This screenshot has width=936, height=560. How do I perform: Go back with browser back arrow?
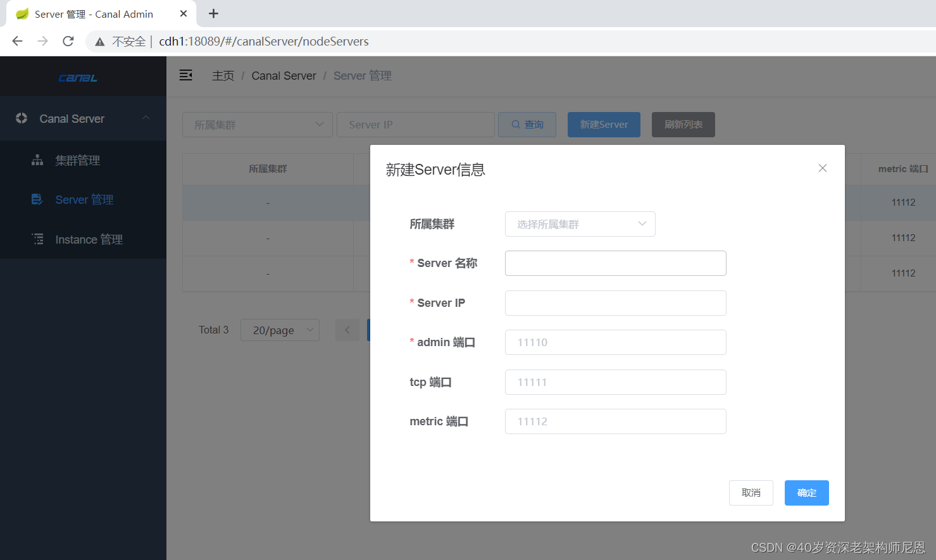(18, 41)
